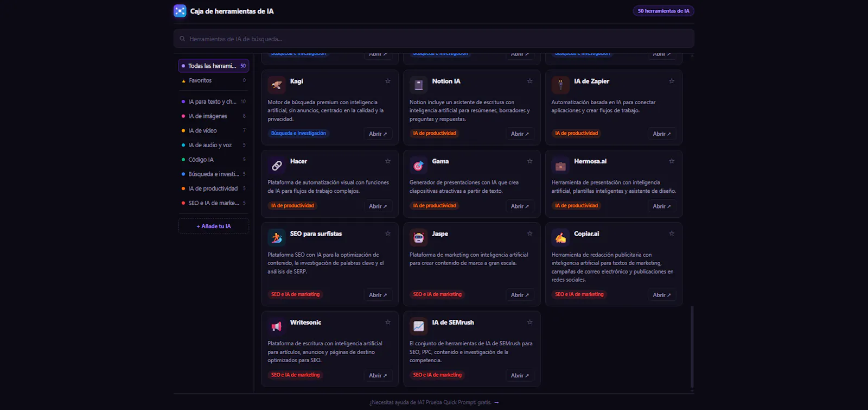The width and height of the screenshot is (868, 410).
Task: Filter by SEO e IA de marketing
Action: click(214, 203)
